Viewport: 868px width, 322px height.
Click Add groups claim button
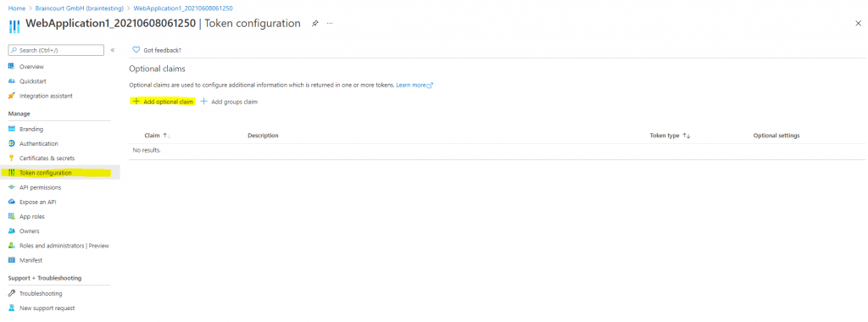[229, 102]
